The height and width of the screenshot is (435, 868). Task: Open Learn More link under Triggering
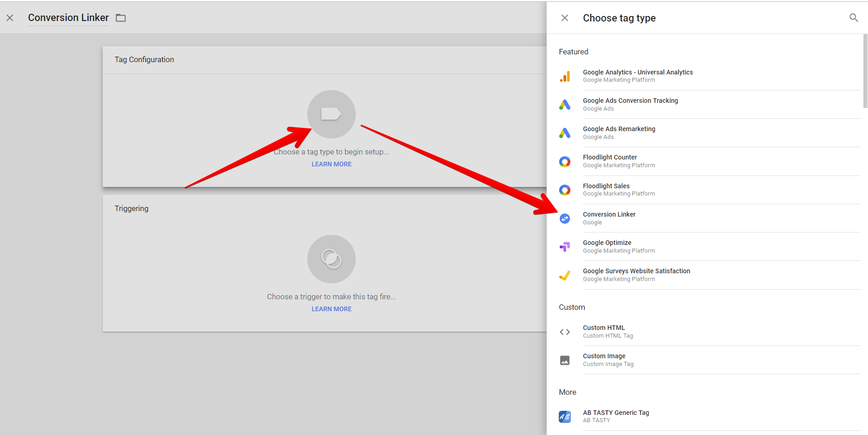331,309
